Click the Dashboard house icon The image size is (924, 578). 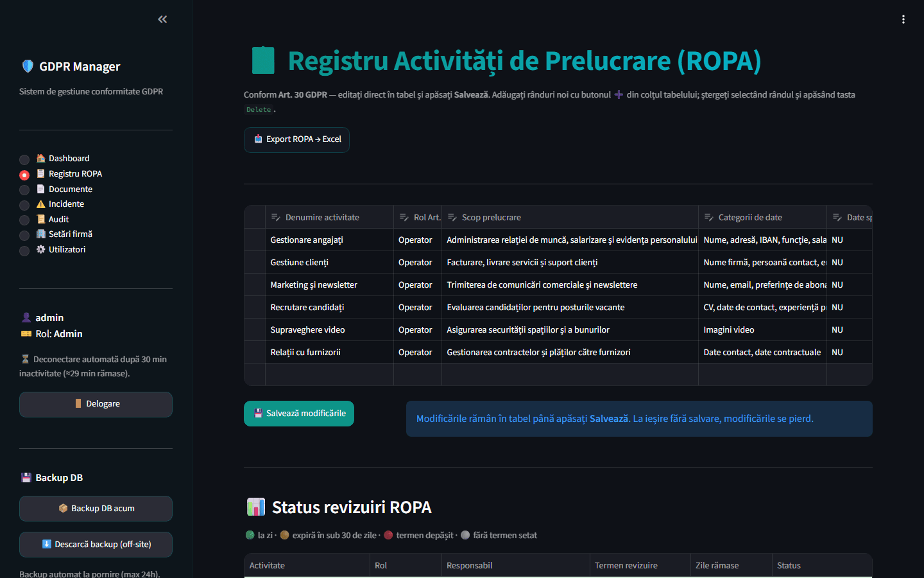click(41, 158)
